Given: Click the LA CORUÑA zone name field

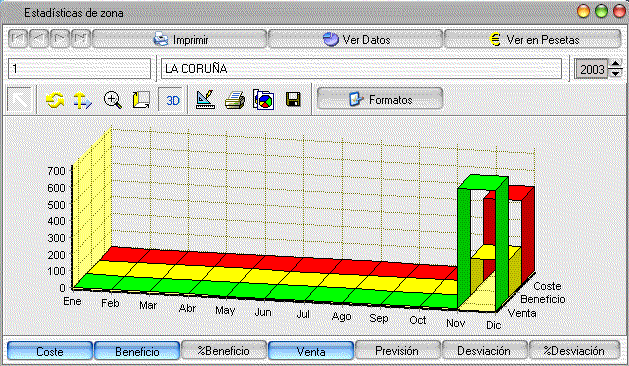Looking at the screenshot, I should 361,69.
